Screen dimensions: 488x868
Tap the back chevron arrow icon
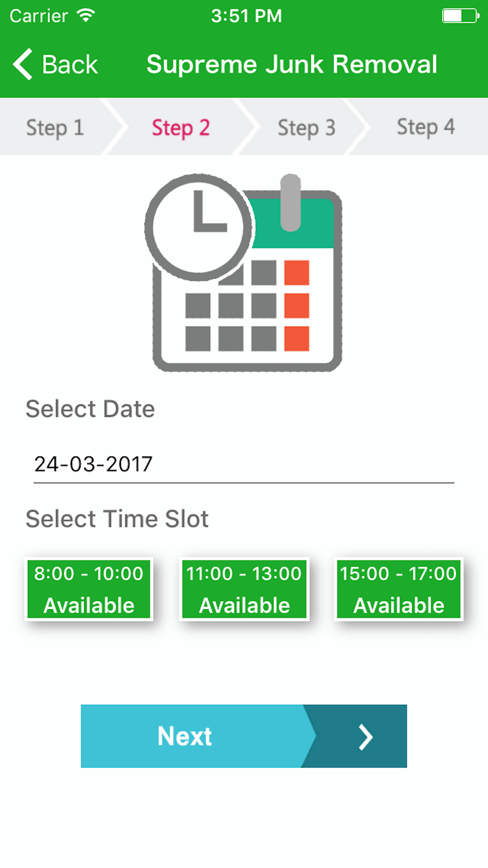pyautogui.click(x=22, y=64)
